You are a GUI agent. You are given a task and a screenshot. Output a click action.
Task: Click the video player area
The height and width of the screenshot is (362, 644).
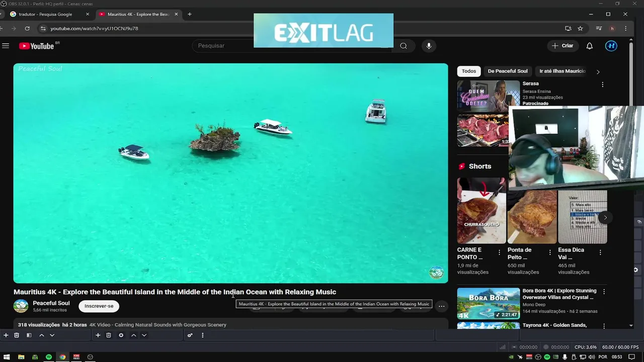[x=230, y=173]
